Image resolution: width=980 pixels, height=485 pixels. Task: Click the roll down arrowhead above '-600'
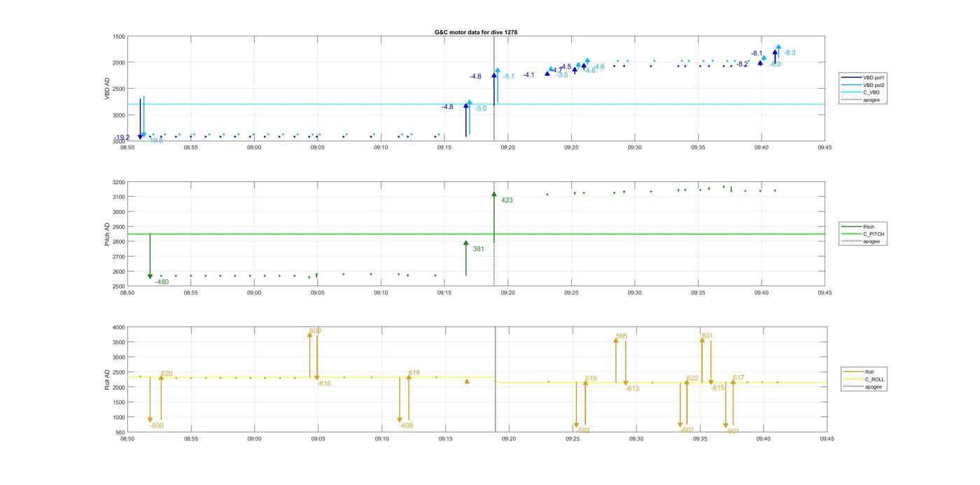150,420
